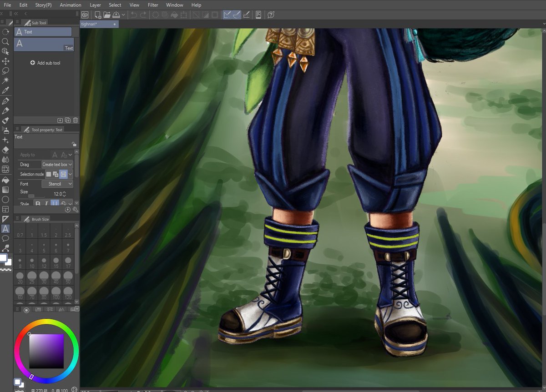Toggle Strikethrough text style
546x392 pixels.
63,204
